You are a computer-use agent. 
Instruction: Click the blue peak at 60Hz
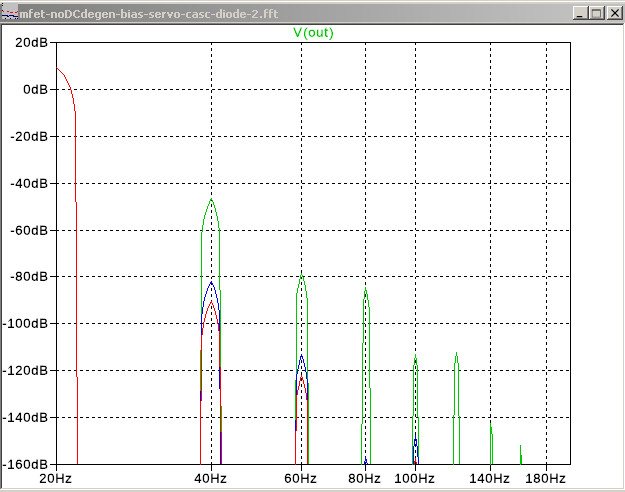(301, 356)
